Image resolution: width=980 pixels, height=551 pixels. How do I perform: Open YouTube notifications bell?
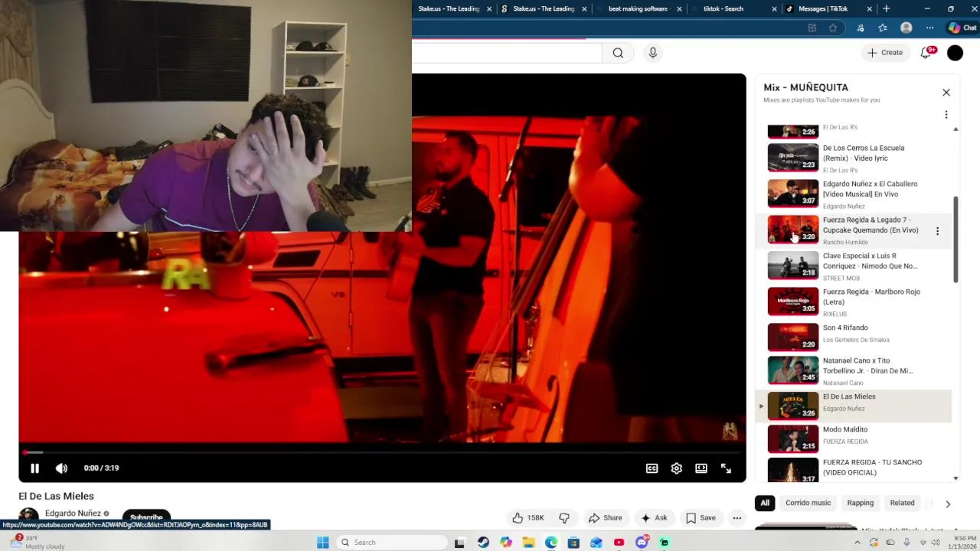tap(926, 53)
